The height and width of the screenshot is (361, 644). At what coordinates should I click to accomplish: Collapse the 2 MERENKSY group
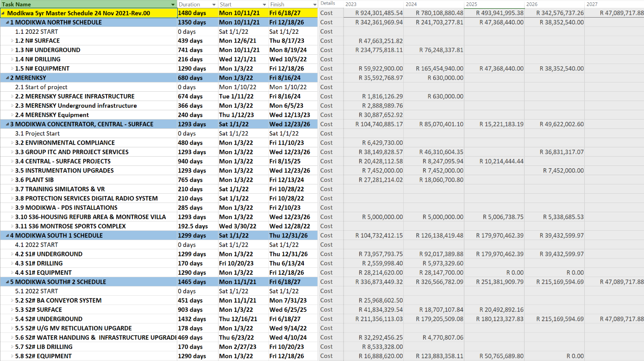click(7, 78)
